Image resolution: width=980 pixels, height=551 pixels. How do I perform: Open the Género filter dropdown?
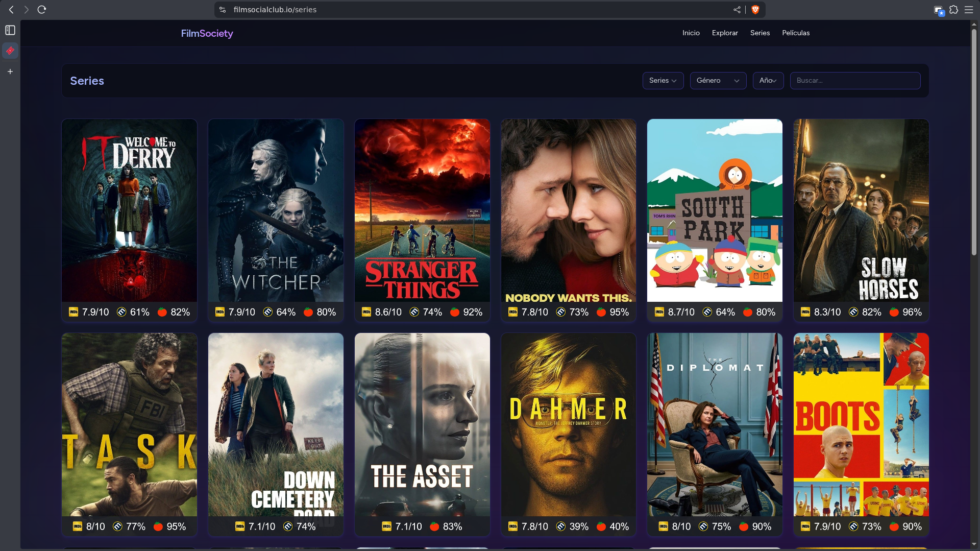pyautogui.click(x=718, y=81)
